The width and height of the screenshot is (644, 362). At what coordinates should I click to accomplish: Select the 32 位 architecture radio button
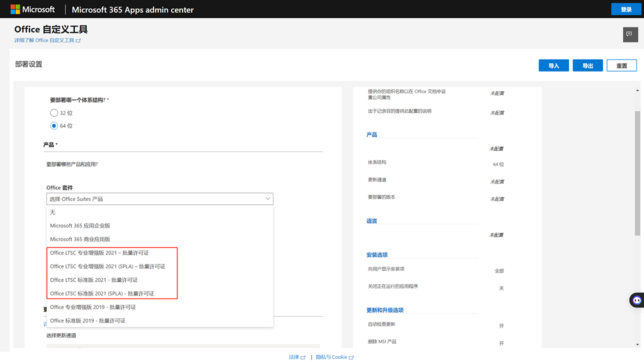click(x=54, y=113)
